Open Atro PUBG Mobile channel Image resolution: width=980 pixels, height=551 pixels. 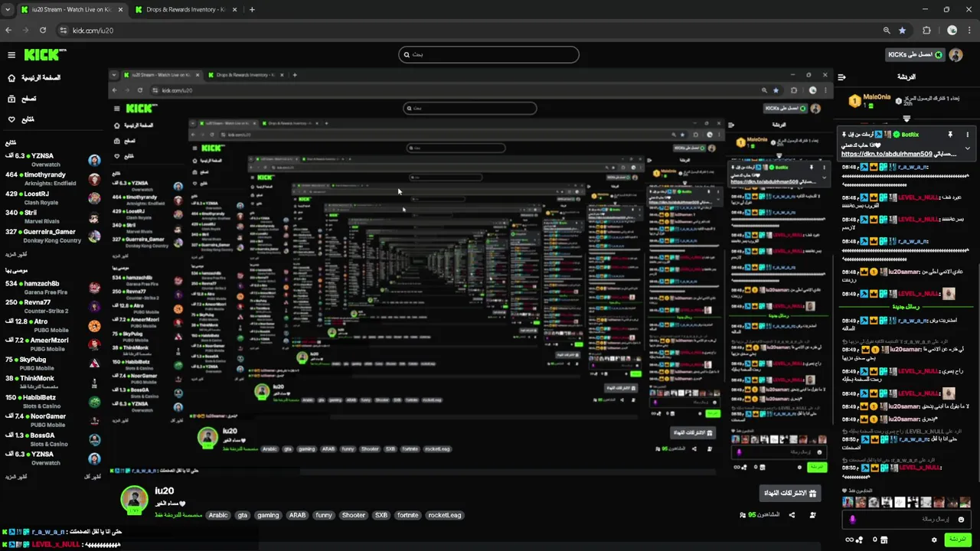point(52,326)
